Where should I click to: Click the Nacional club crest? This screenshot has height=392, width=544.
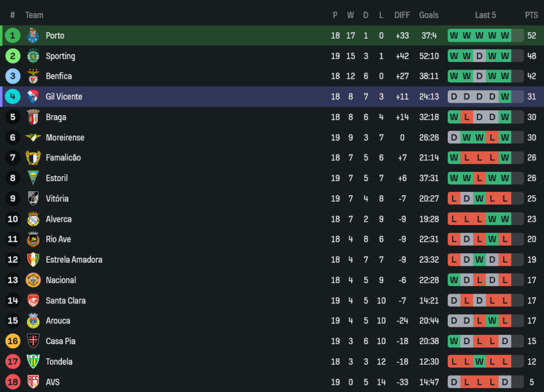click(x=33, y=280)
